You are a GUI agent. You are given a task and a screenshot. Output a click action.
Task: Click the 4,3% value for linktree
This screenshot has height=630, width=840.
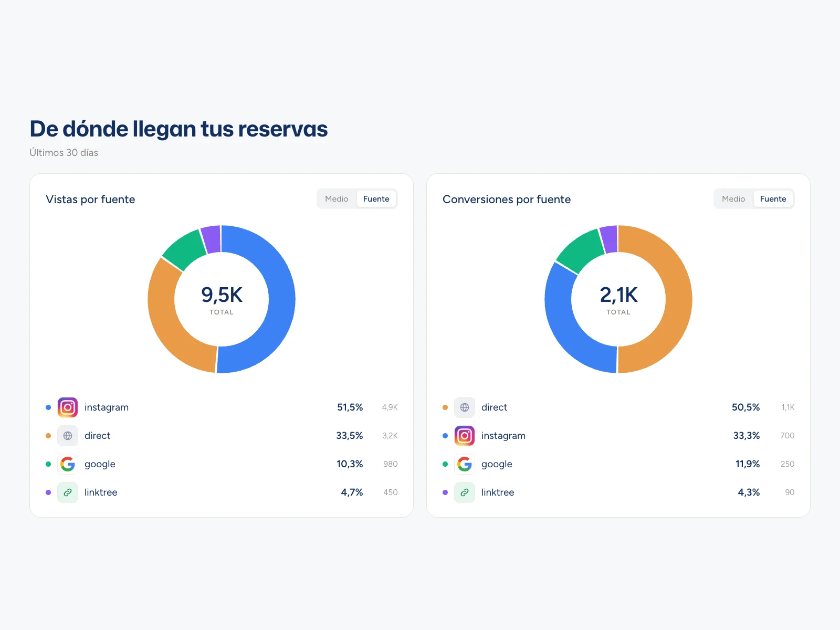pyautogui.click(x=749, y=492)
